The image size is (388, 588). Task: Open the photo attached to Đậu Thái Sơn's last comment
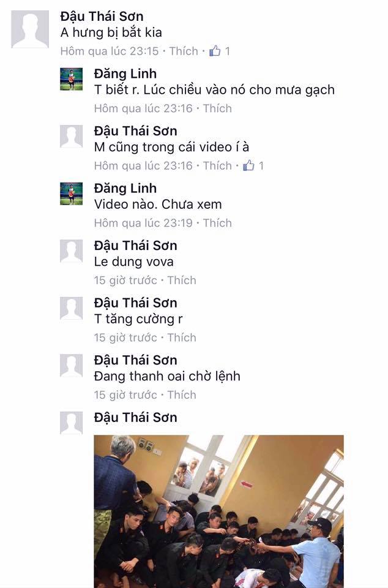218,511
